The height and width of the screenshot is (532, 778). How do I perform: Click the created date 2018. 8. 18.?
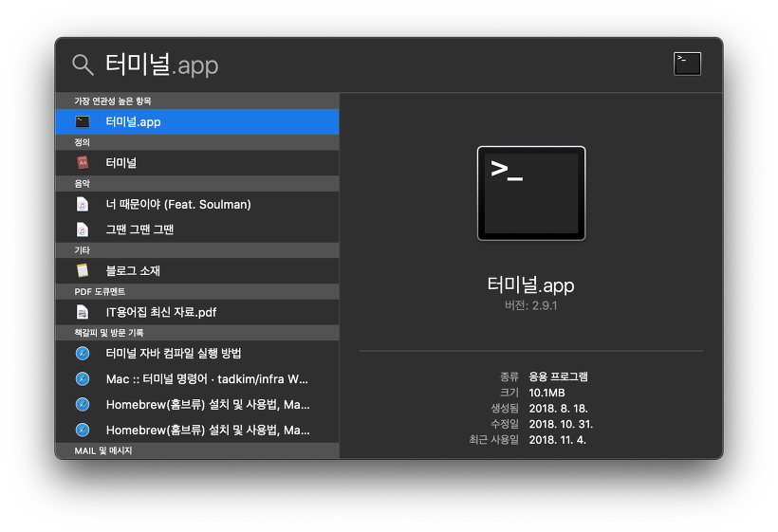point(558,409)
